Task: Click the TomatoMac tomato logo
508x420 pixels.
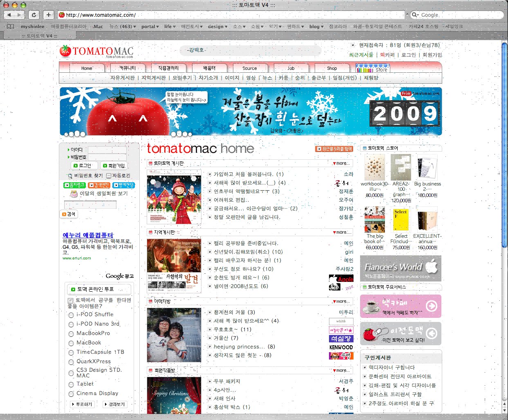Action: [65, 51]
